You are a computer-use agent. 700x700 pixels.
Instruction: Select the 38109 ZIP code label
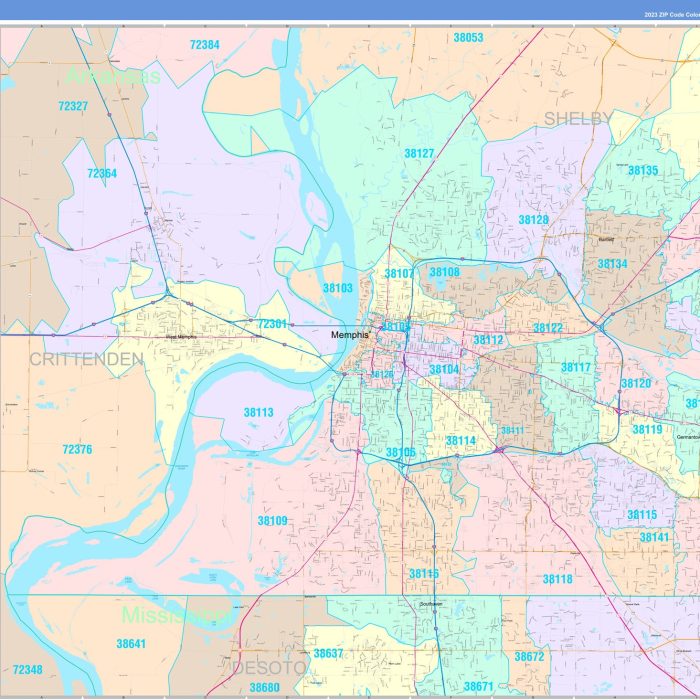pos(272,521)
